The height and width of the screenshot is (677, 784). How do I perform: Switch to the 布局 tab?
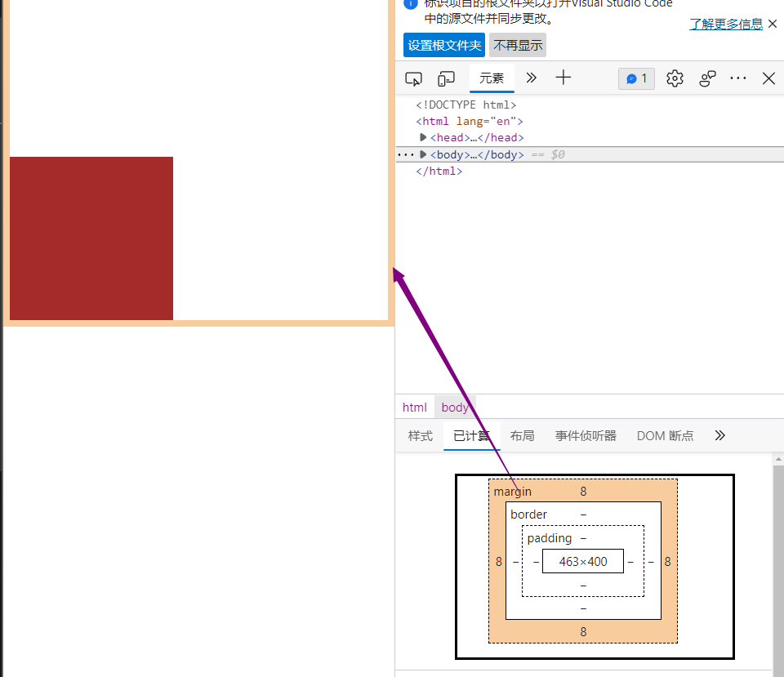pos(522,436)
